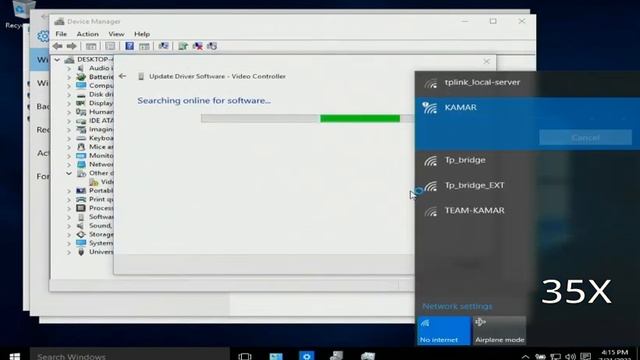
Task: Open Task View on the taskbar
Action: tap(245, 356)
